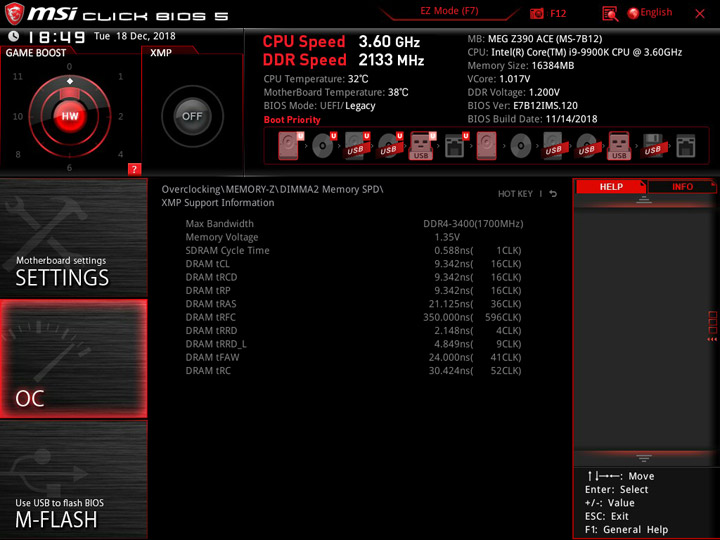
Task: Select the DRAM tRCD row
Action: pyautogui.click(x=354, y=277)
